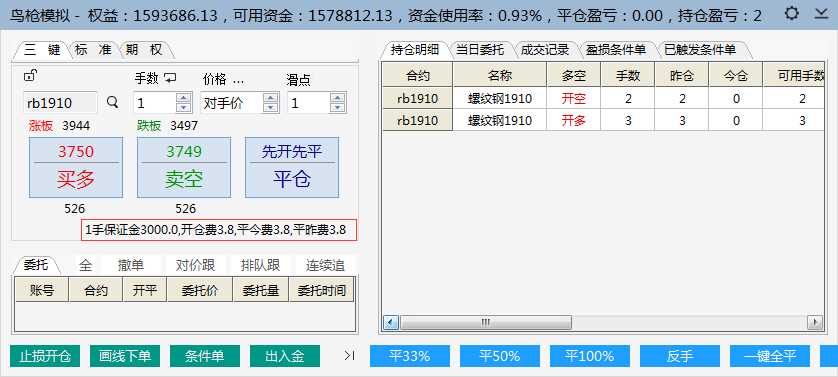
Task: Increase 滑点 with up spinner arrow
Action: 337,98
